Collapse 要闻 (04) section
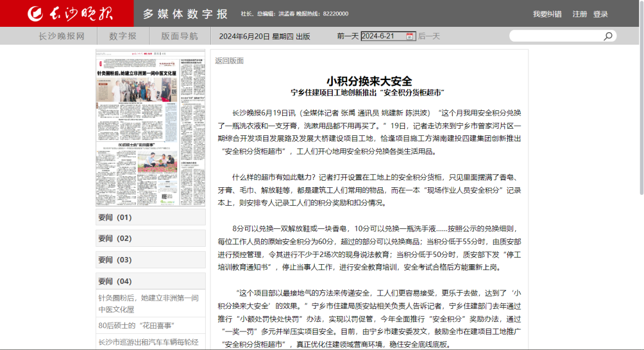 tap(150, 281)
